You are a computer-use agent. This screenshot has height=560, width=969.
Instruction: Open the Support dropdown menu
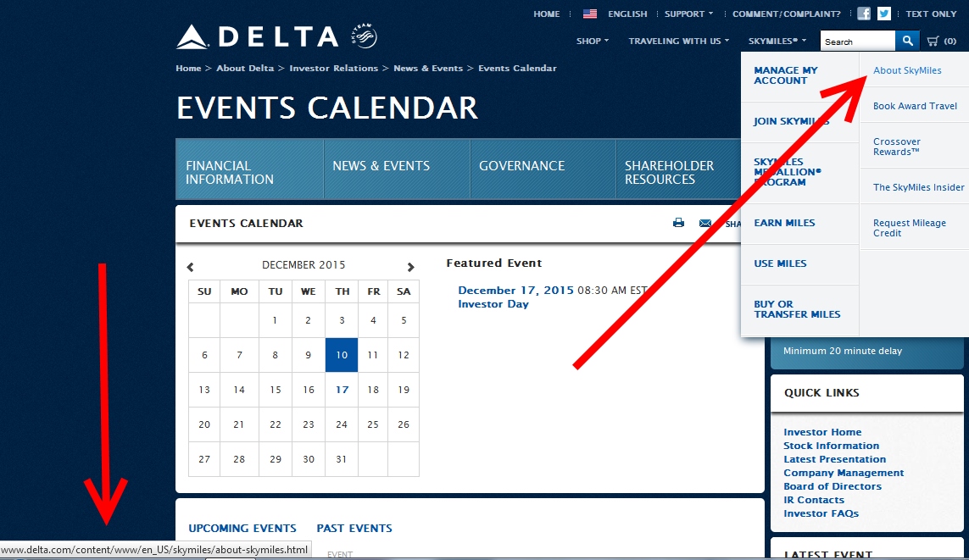[688, 14]
